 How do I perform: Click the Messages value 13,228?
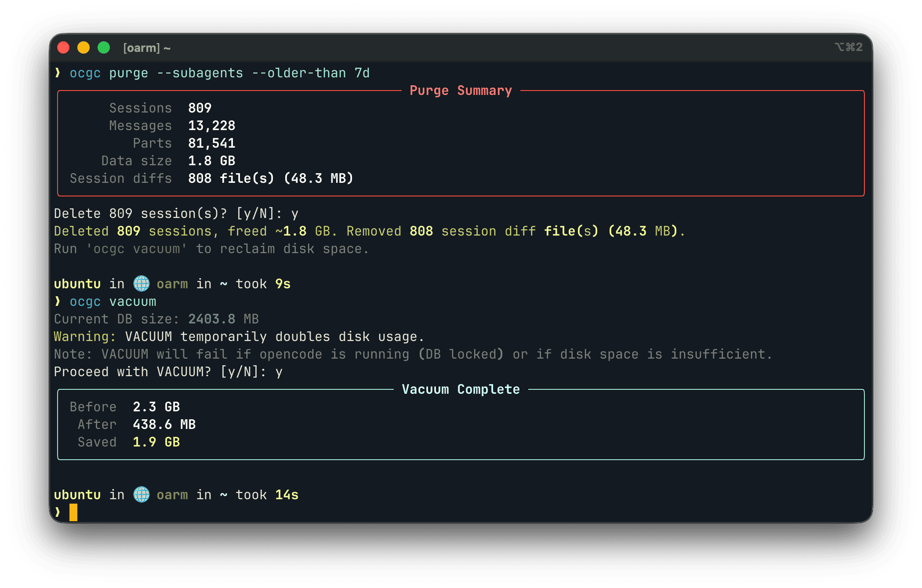click(211, 126)
